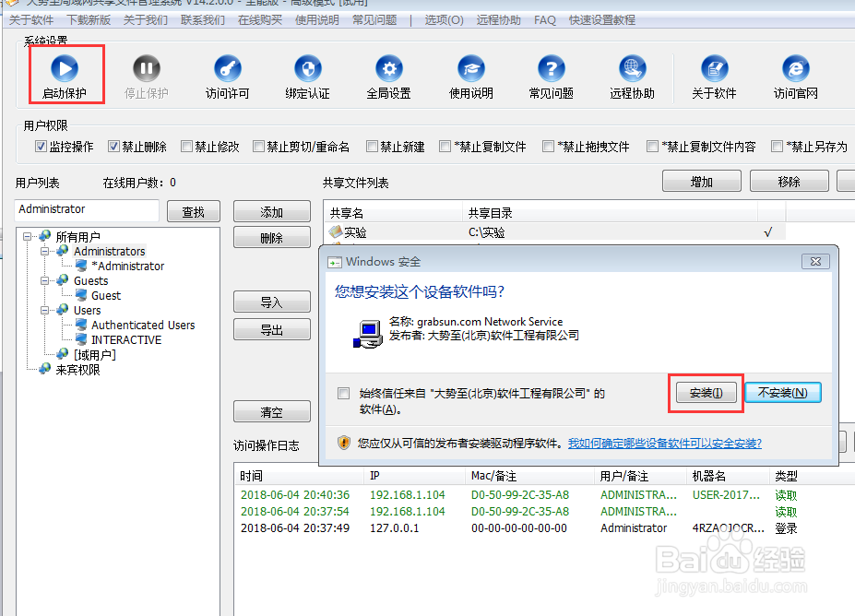
Task: Click the 查找 search button
Action: [x=193, y=211]
